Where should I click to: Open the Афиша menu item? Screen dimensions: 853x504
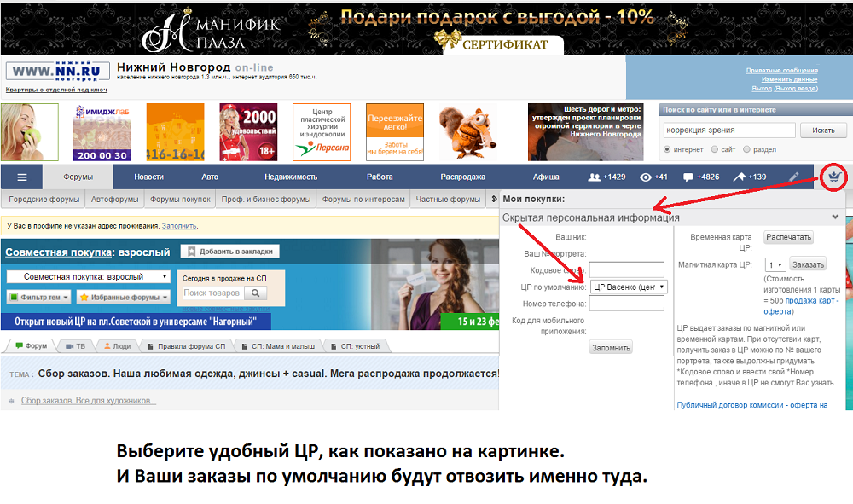point(546,177)
